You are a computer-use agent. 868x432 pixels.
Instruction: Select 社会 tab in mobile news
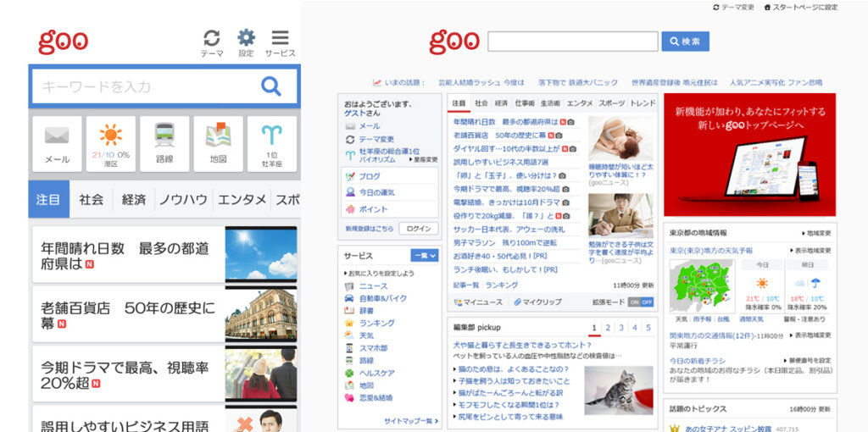(x=92, y=199)
